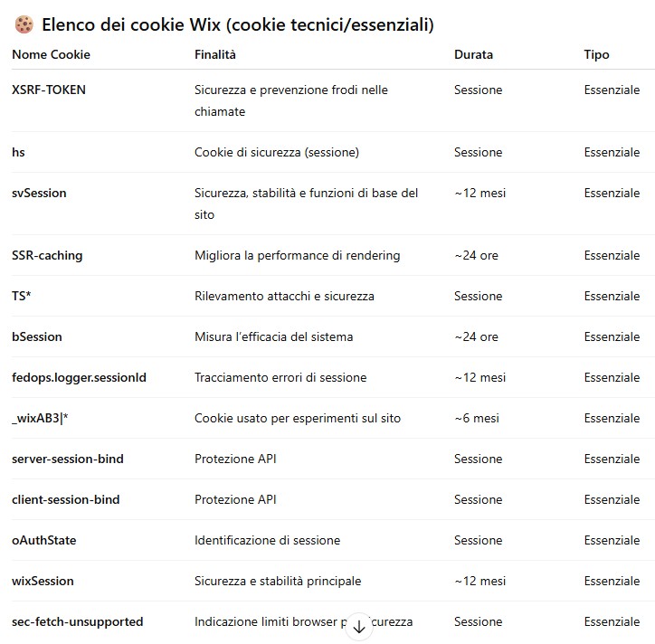Click the oAuthState cookie name

click(x=44, y=540)
